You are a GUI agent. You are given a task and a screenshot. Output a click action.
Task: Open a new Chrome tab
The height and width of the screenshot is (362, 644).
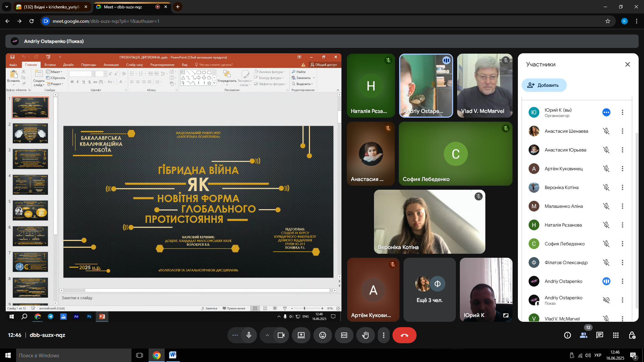pos(177,7)
